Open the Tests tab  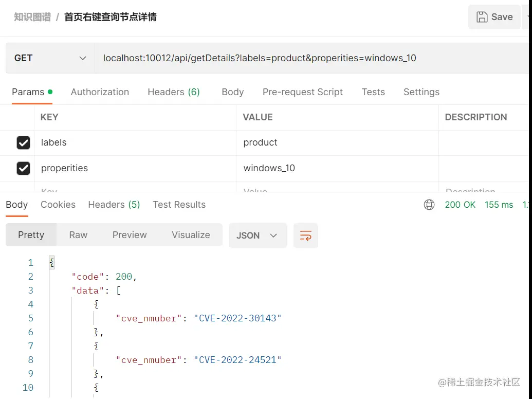tap(373, 92)
